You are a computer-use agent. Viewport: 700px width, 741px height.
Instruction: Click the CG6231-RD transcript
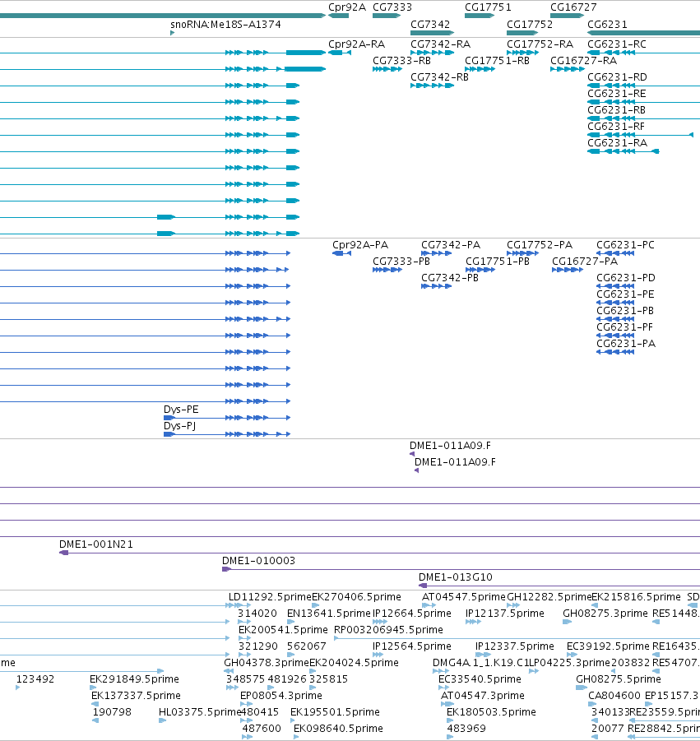coord(643,86)
